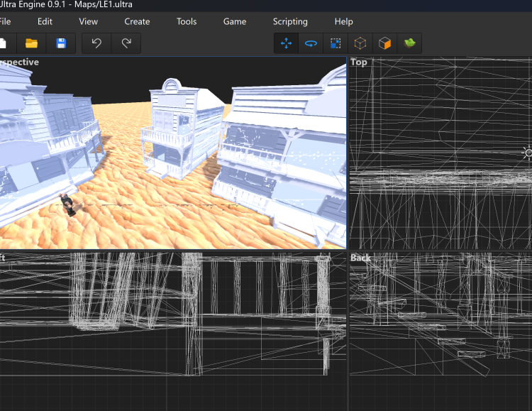Open the Create menu
This screenshot has width=532, height=411.
click(137, 21)
